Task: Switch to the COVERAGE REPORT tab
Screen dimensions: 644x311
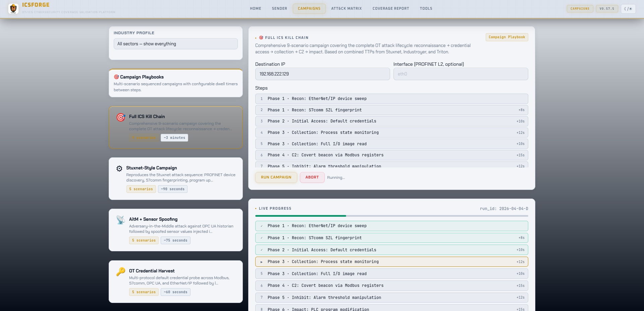Action: tap(390, 8)
